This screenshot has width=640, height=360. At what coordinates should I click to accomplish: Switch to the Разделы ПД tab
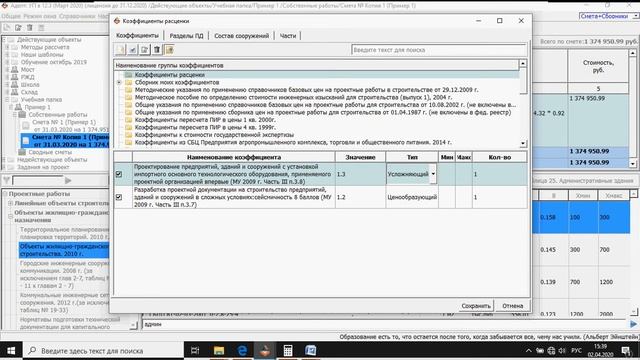186,36
